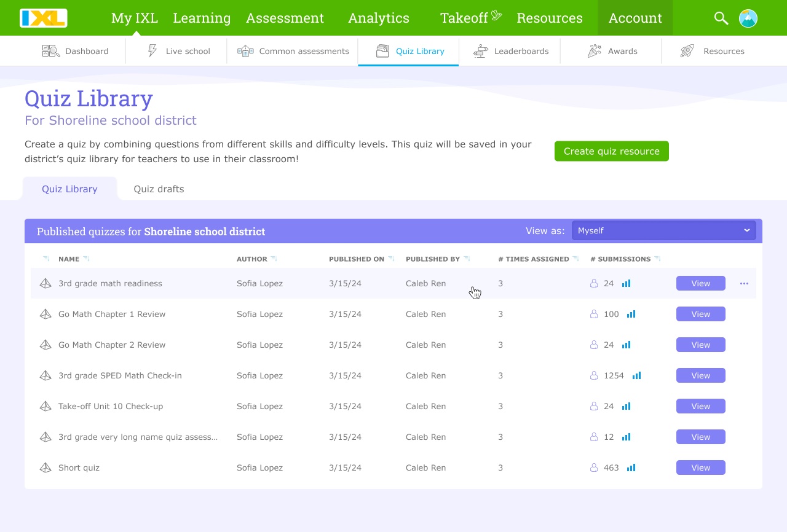
Task: Click the Live school lightning icon
Action: (x=152, y=51)
